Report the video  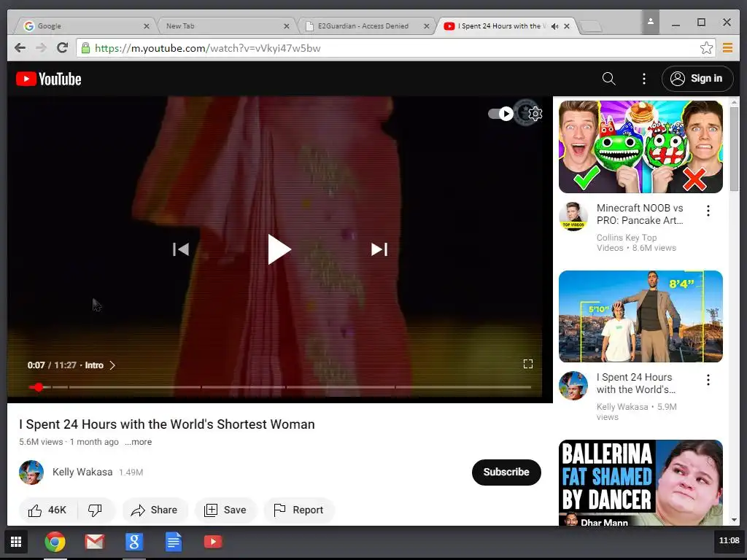298,510
